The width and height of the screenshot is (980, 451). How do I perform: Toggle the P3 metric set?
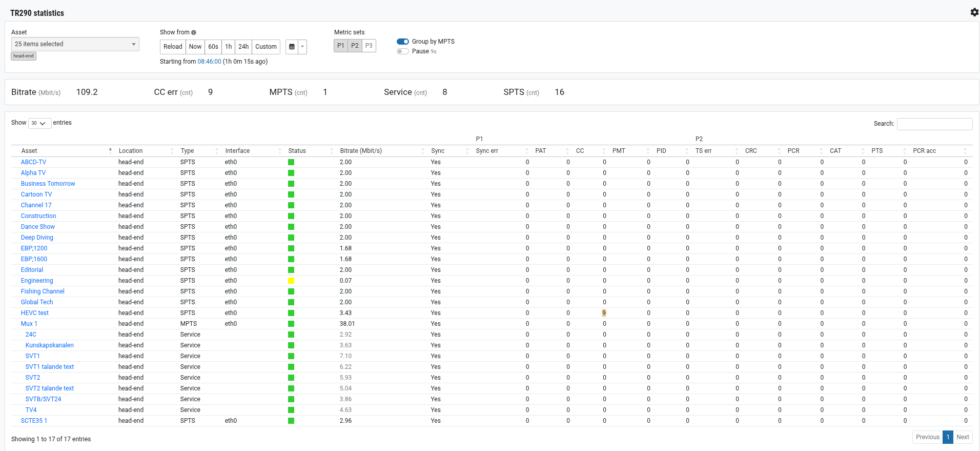coord(369,46)
